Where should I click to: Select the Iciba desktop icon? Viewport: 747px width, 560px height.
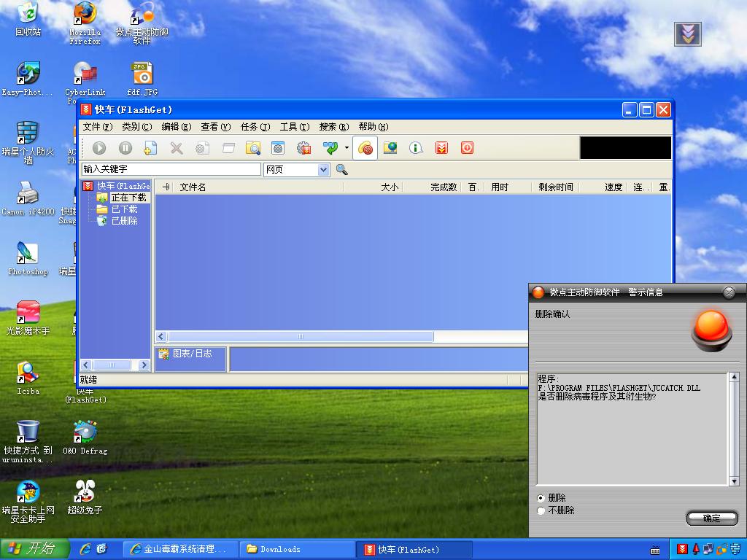pyautogui.click(x=28, y=378)
